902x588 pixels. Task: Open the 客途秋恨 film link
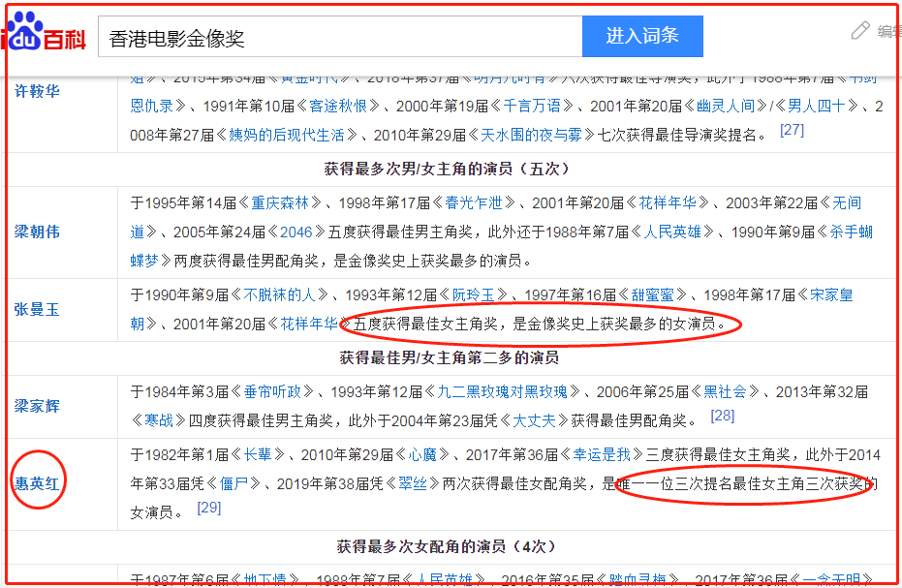coord(338,106)
